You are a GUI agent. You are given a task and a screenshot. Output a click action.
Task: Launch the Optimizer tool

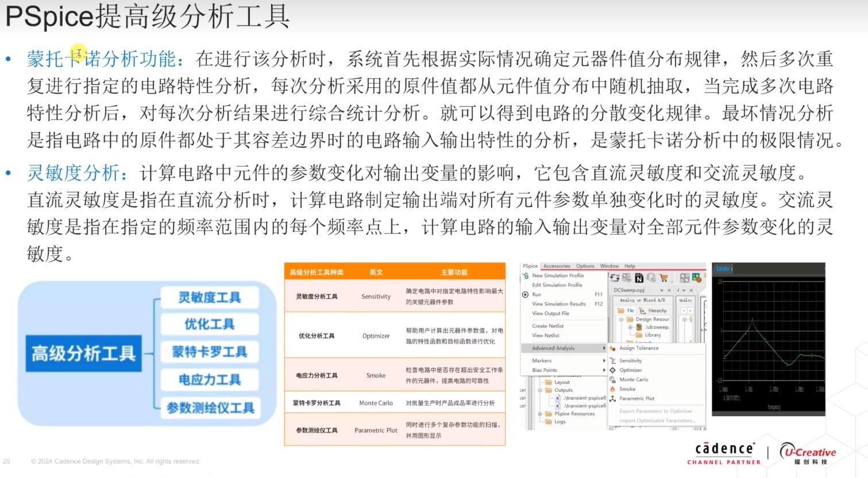pyautogui.click(x=631, y=370)
